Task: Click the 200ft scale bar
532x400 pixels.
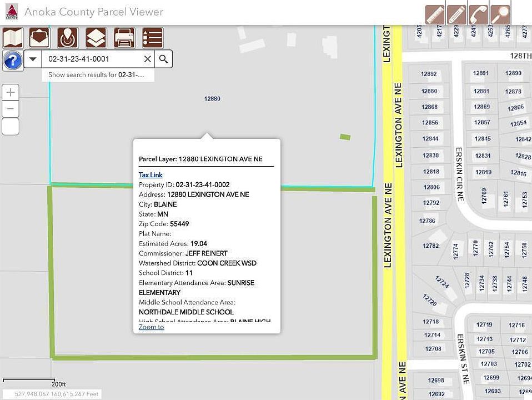Action: point(34,382)
